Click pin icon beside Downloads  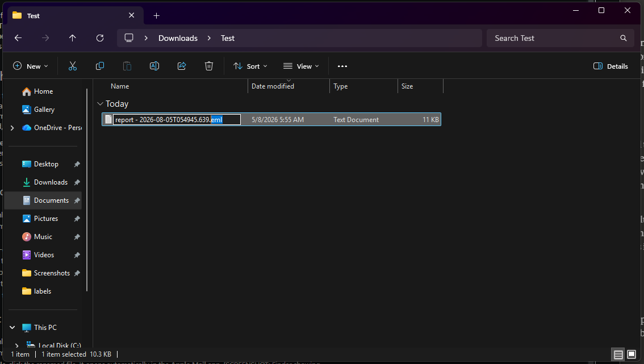pos(77,182)
